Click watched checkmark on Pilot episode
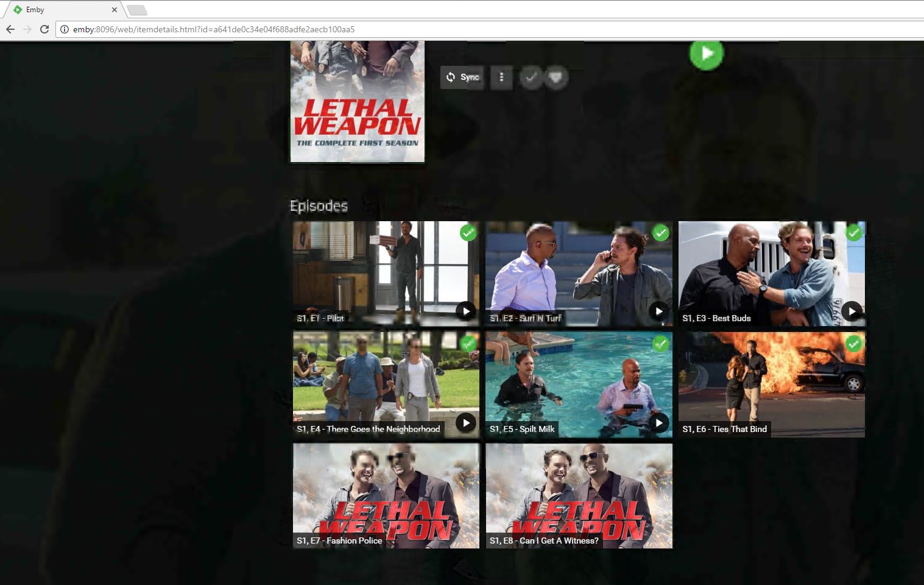 click(468, 232)
